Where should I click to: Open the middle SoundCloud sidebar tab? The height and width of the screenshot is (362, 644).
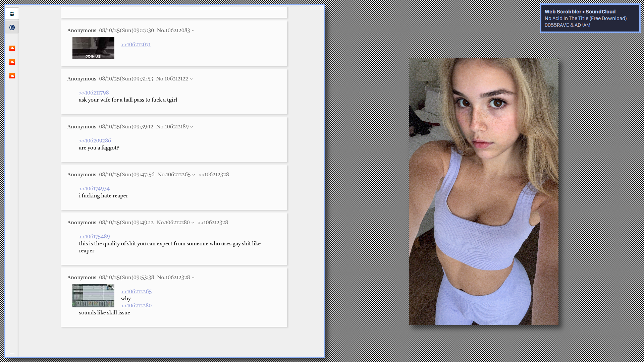click(12, 62)
